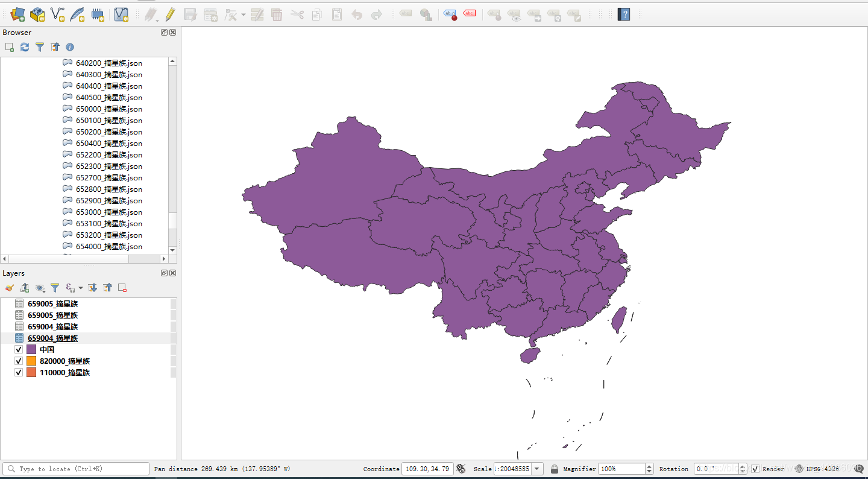Click the Type to locate search field
Image resolution: width=868 pixels, height=479 pixels.
pyautogui.click(x=75, y=469)
